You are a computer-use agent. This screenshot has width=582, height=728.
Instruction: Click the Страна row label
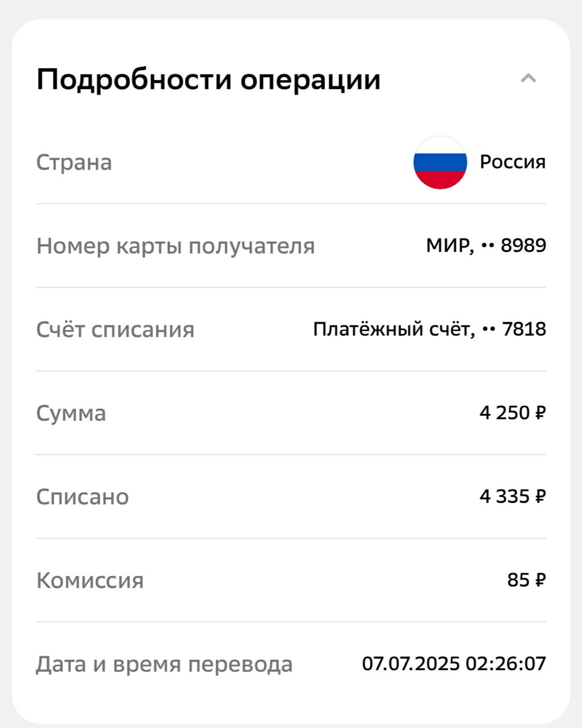[x=74, y=163]
